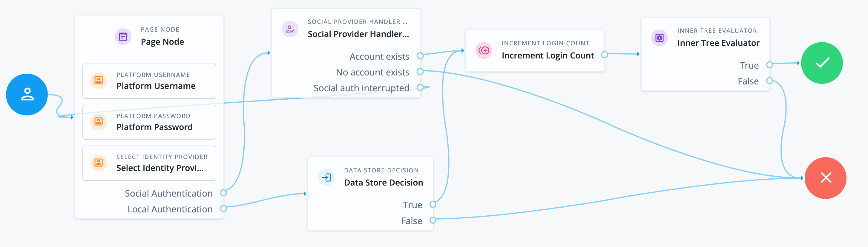The height and width of the screenshot is (247, 868).
Task: Select the Select Identity Provider icon
Action: point(98,163)
